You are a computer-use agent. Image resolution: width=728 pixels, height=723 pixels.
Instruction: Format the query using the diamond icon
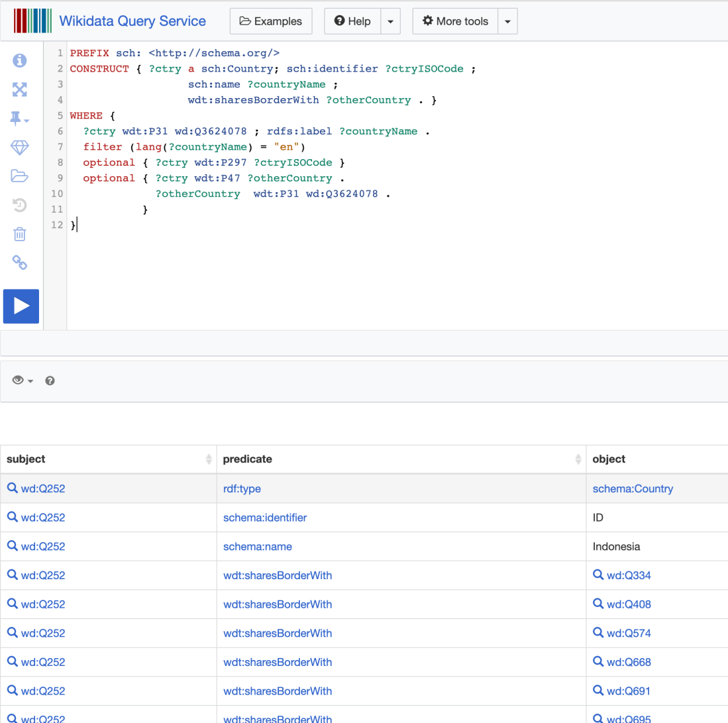click(x=19, y=147)
